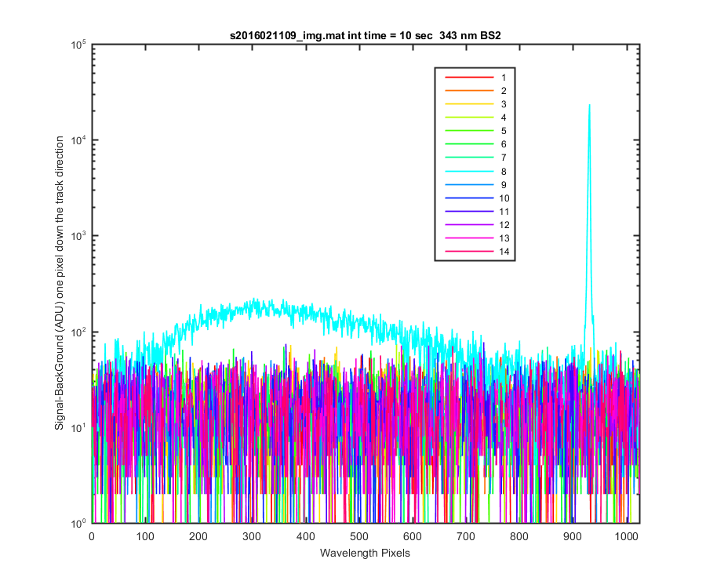Image resolution: width=706 pixels, height=588 pixels.
Task: Click legend label 5
Action: (x=504, y=131)
